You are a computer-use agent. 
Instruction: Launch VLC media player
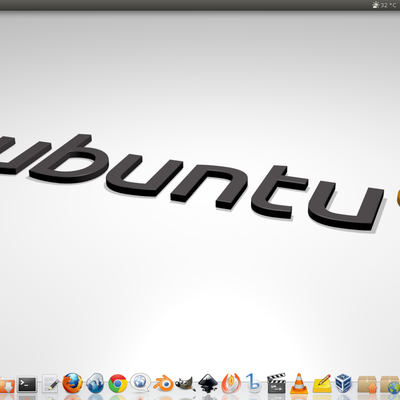(299, 384)
